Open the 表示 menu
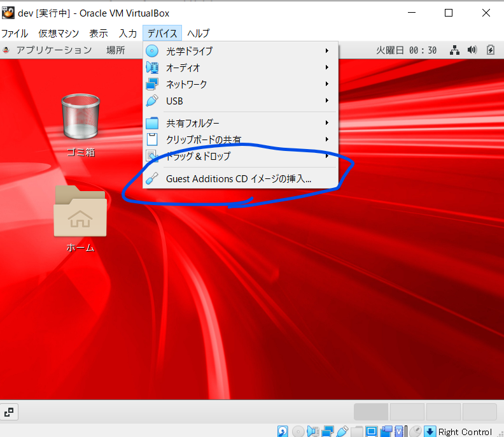The image size is (504, 437). [x=99, y=33]
